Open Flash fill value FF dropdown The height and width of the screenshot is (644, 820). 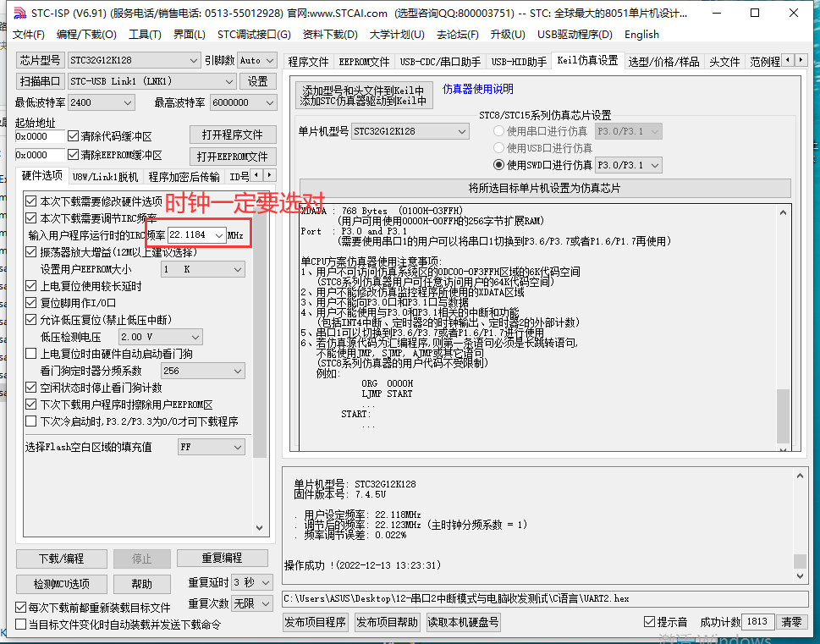[212, 447]
